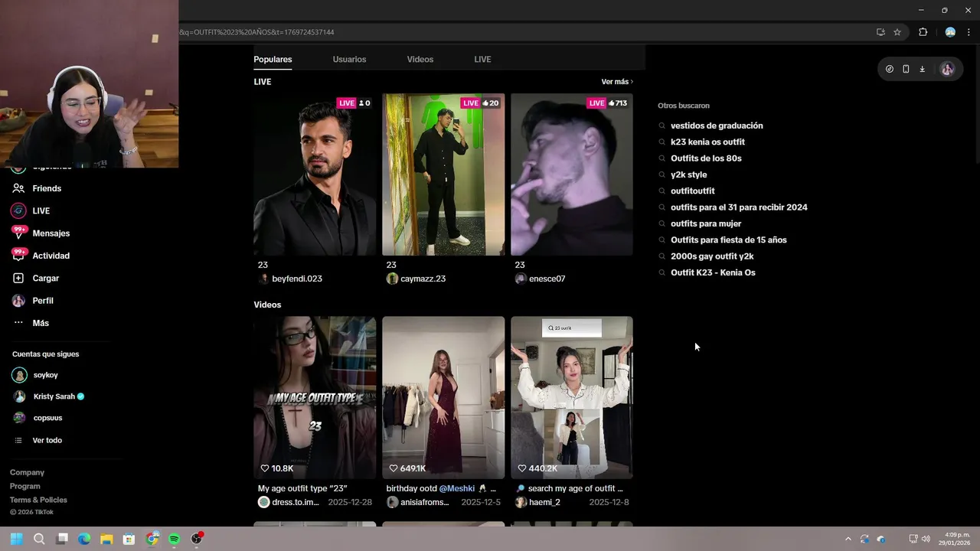Expand the Company footer section

click(x=27, y=472)
